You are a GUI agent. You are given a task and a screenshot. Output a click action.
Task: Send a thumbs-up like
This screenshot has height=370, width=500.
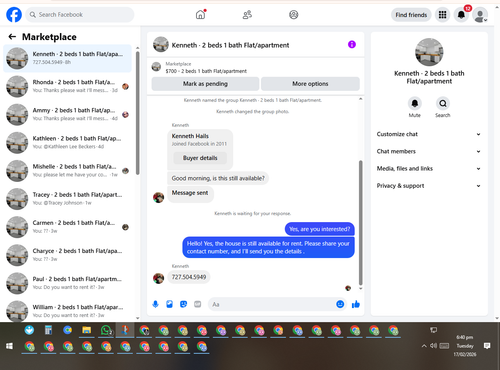(x=356, y=304)
